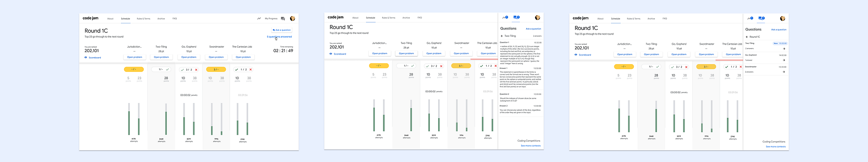Open Two-Tiling problem in Two-Tiling questions screen
Viewport: 868px width, 162px height.
[406, 54]
